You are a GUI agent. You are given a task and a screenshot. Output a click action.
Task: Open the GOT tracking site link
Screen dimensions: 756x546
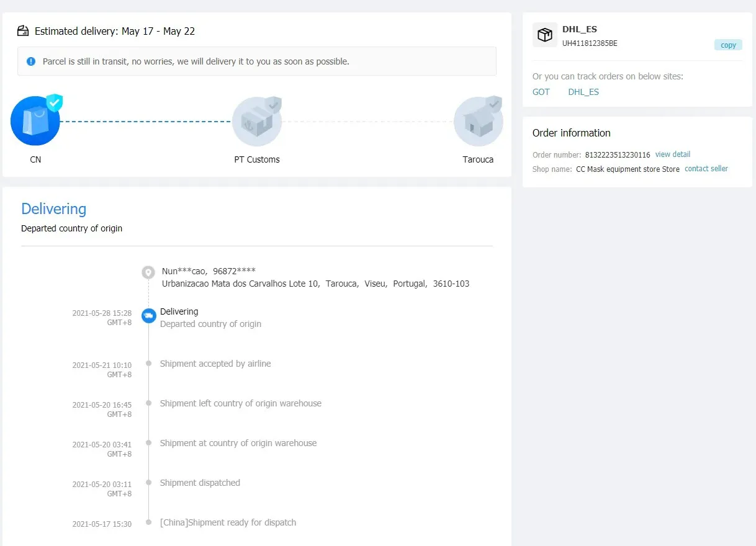click(x=541, y=92)
